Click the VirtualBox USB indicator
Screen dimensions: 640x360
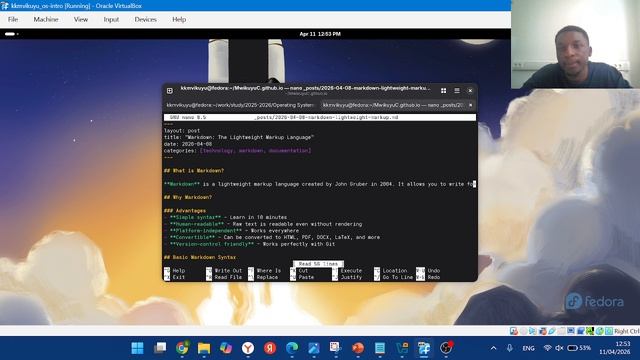click(552, 331)
